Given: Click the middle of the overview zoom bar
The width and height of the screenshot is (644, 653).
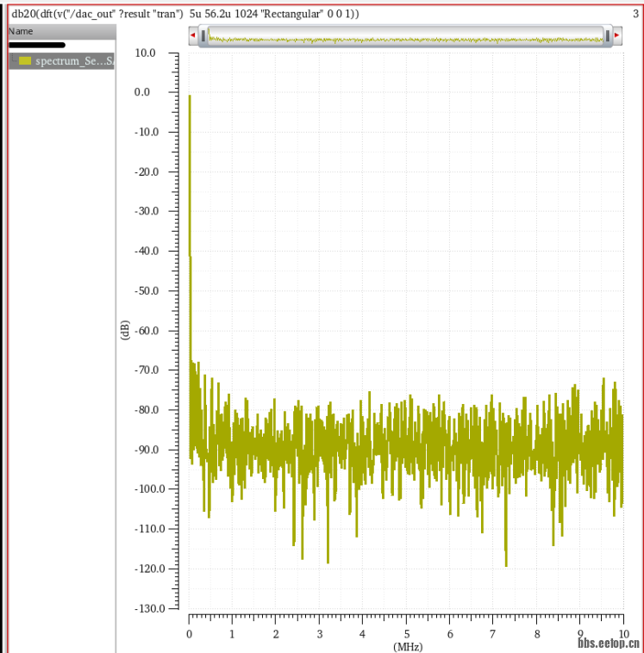Looking at the screenshot, I should coord(405,35).
